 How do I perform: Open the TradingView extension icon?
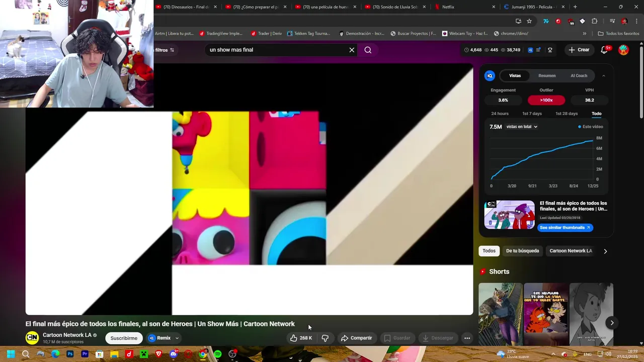[x=546, y=21]
